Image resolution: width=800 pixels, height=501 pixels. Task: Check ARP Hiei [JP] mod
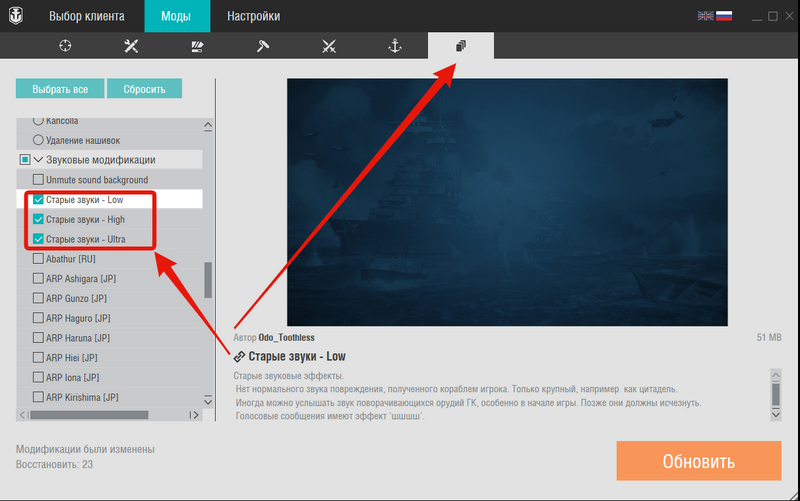38,358
